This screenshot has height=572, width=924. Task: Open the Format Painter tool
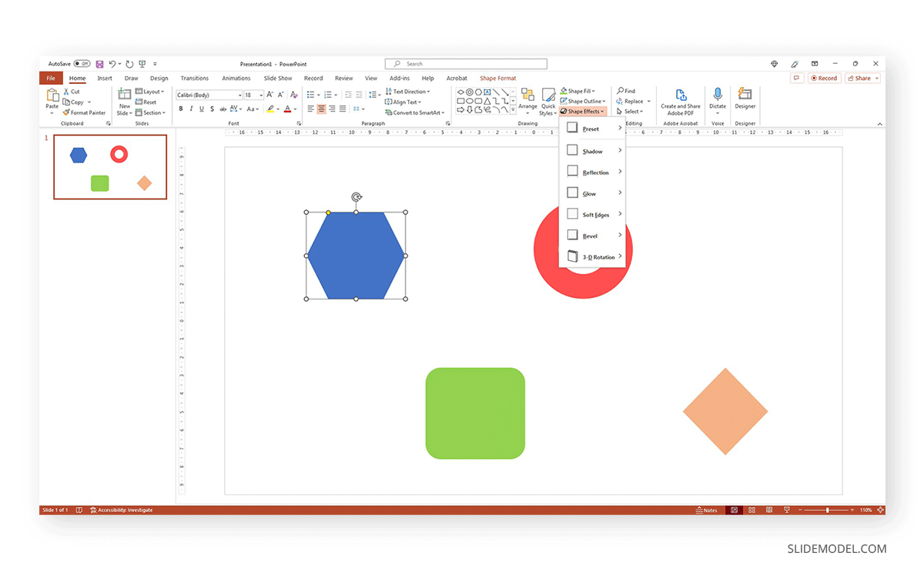point(85,112)
